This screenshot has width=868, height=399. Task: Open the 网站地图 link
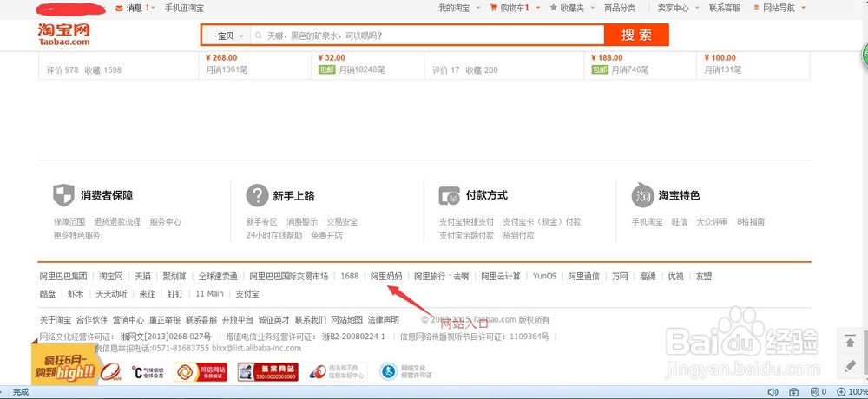(x=347, y=320)
